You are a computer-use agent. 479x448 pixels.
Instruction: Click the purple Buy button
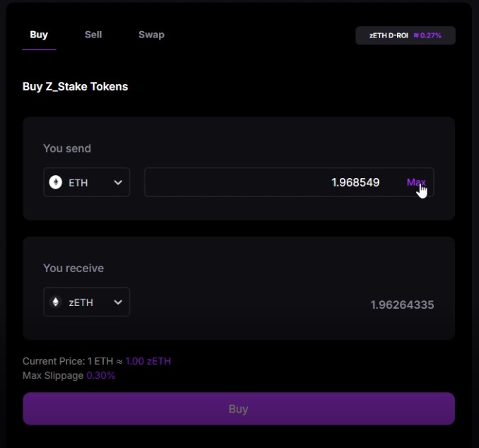(x=239, y=408)
